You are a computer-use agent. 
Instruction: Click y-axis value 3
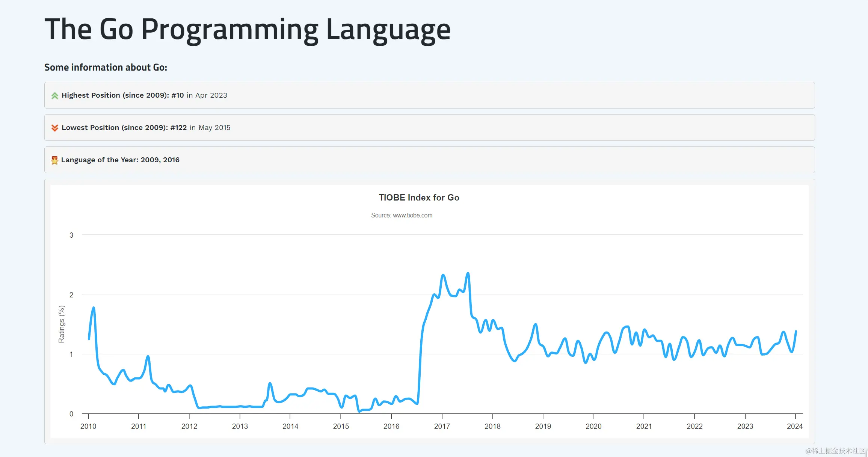[x=71, y=235]
